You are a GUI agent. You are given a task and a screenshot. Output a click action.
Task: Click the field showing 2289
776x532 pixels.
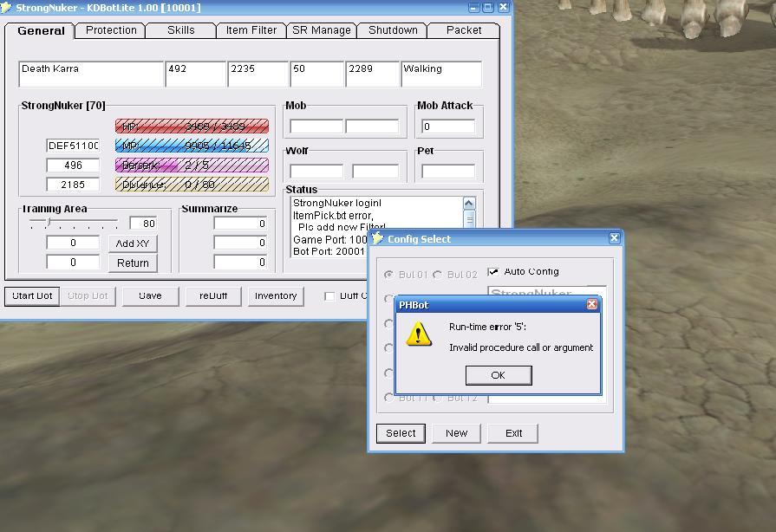tap(372, 75)
